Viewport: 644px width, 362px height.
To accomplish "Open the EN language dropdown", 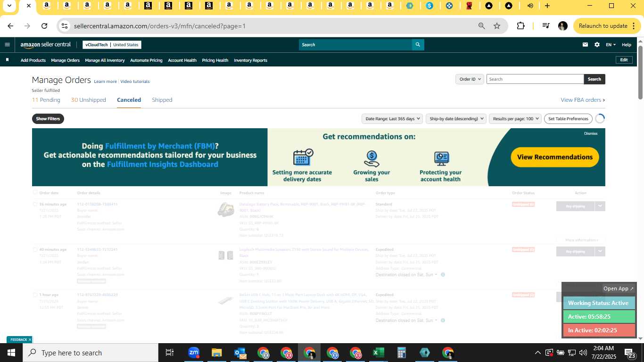I will point(611,45).
